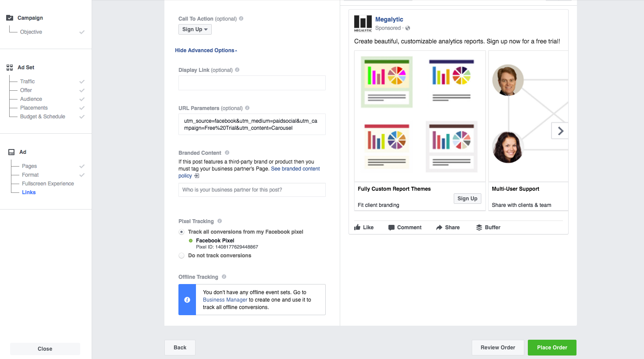Screen dimensions: 644x359
Task: Click into the Display Link text field
Action: click(x=252, y=83)
